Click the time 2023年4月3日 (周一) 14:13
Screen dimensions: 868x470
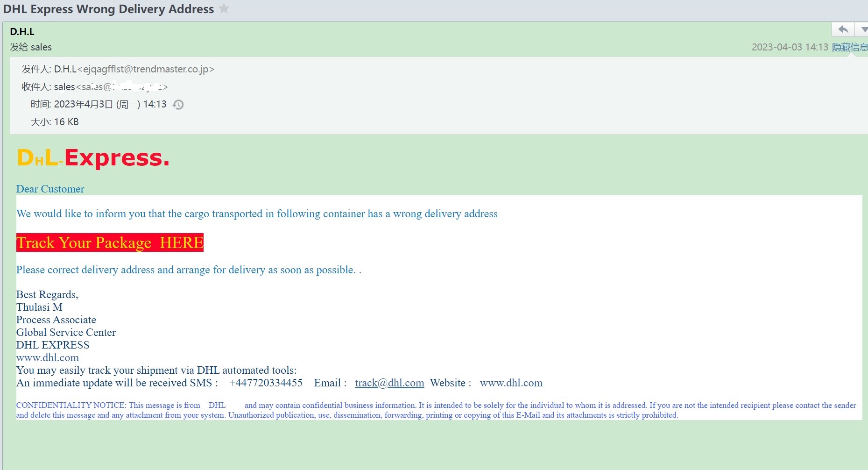click(x=110, y=105)
